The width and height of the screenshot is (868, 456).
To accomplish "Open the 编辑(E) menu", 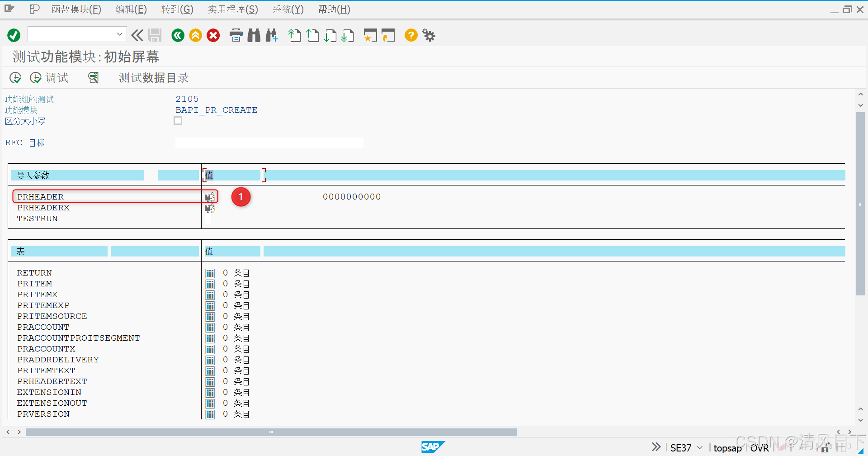I will click(x=131, y=9).
